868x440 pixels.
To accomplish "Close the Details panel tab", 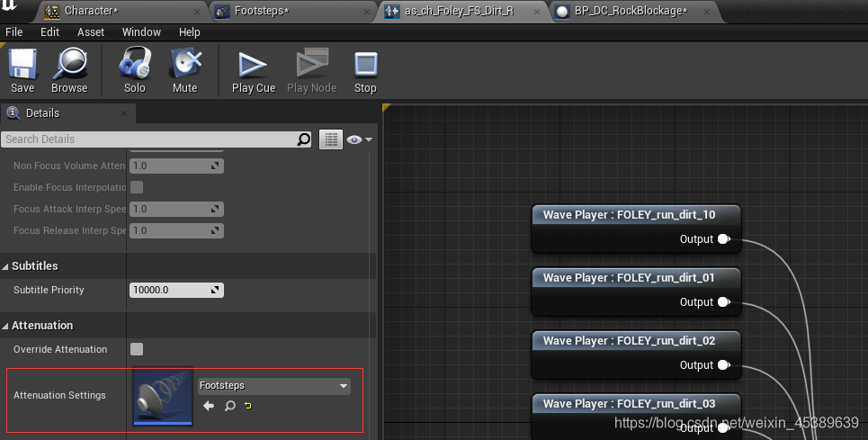I will click(x=124, y=113).
